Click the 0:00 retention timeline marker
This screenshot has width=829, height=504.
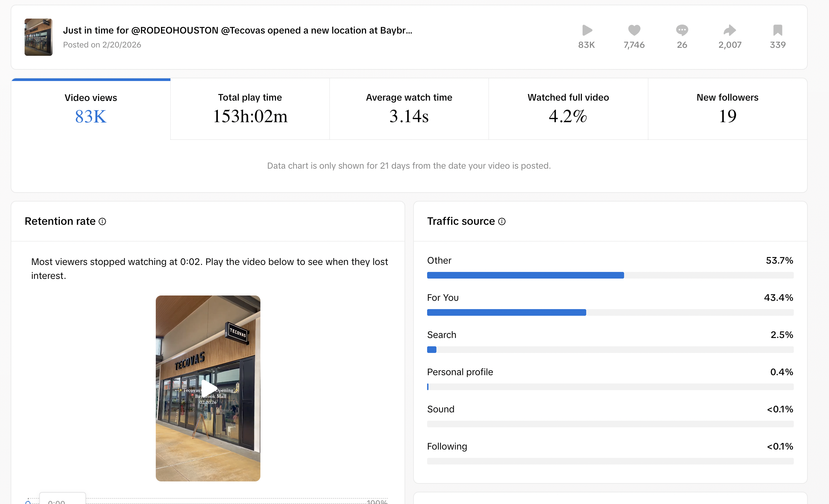coord(28,502)
